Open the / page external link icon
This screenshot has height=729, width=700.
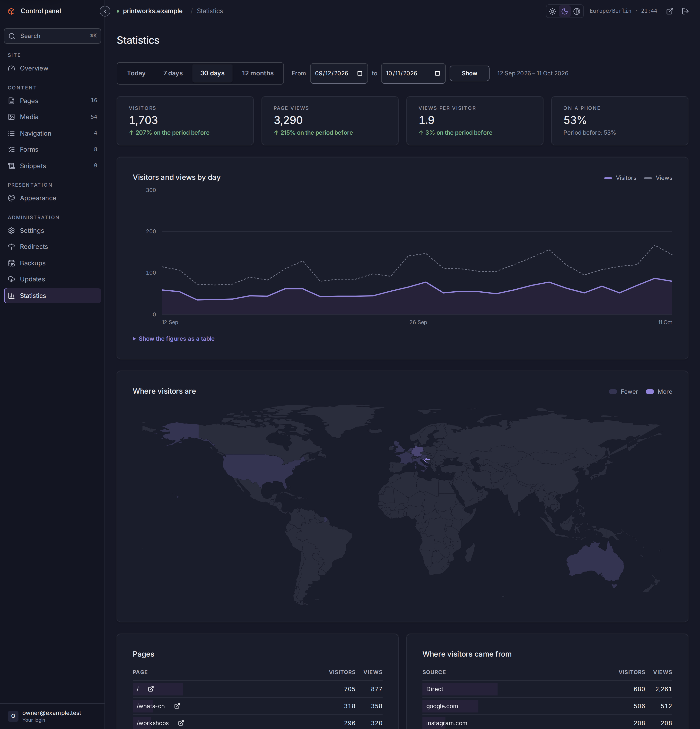pos(151,689)
